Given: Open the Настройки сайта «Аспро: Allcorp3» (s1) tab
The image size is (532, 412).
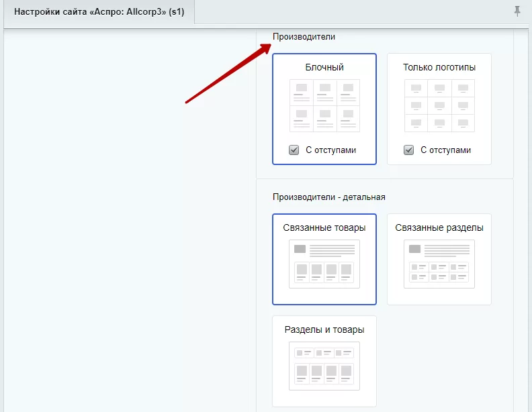Looking at the screenshot, I should click(99, 12).
